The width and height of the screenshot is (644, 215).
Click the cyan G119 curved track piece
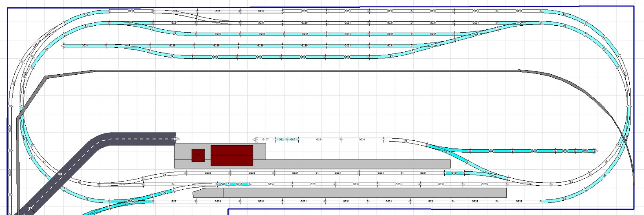tap(163, 193)
